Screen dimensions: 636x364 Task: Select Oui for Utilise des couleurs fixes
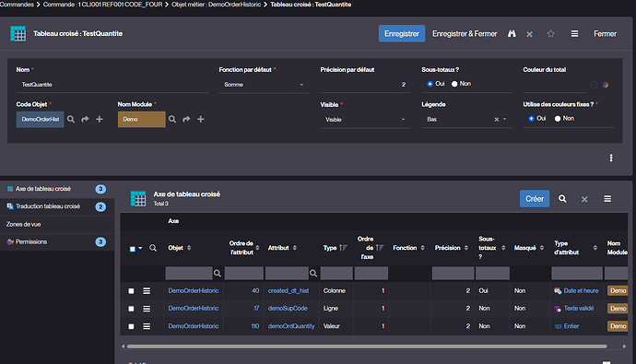click(x=531, y=118)
